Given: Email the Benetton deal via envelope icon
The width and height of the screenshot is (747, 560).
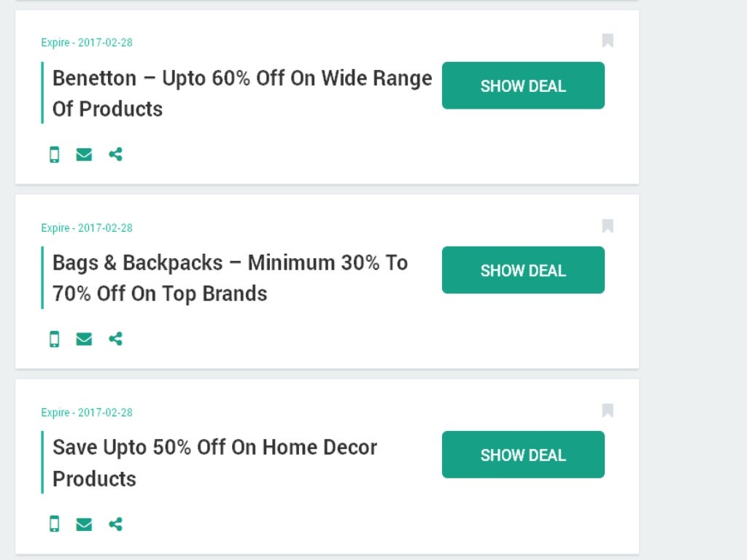Looking at the screenshot, I should 84,155.
